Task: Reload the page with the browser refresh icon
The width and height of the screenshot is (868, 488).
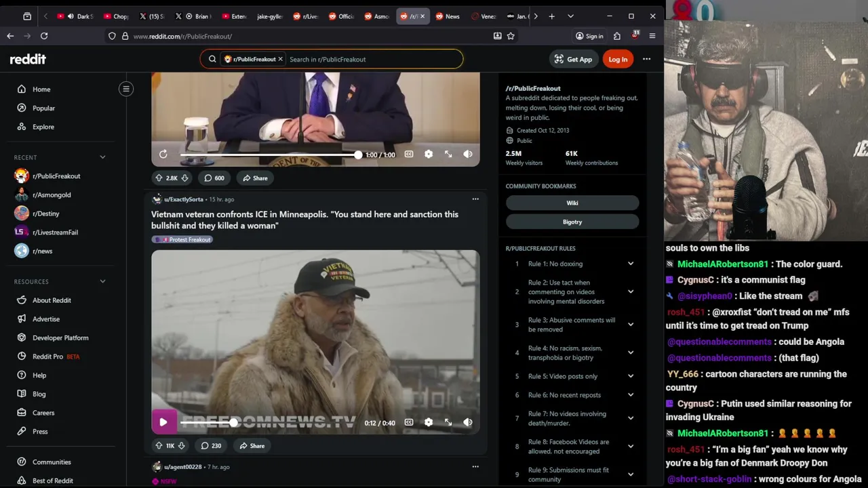Action: (x=44, y=36)
